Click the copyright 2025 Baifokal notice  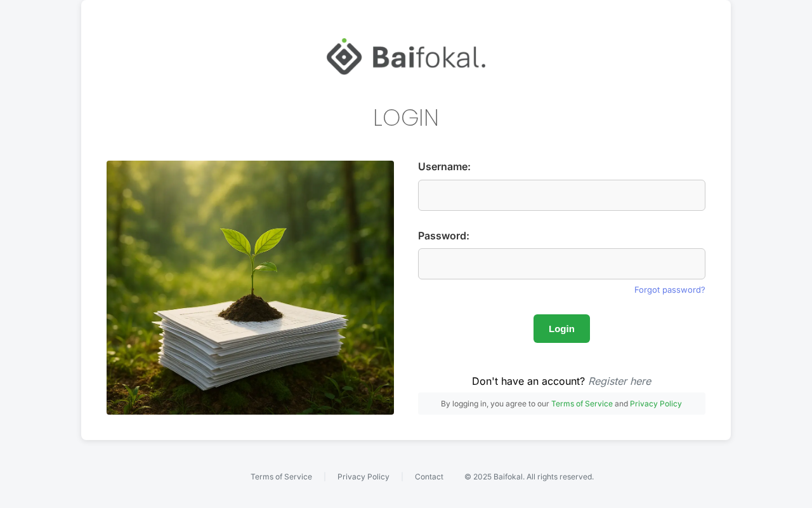[529, 476]
